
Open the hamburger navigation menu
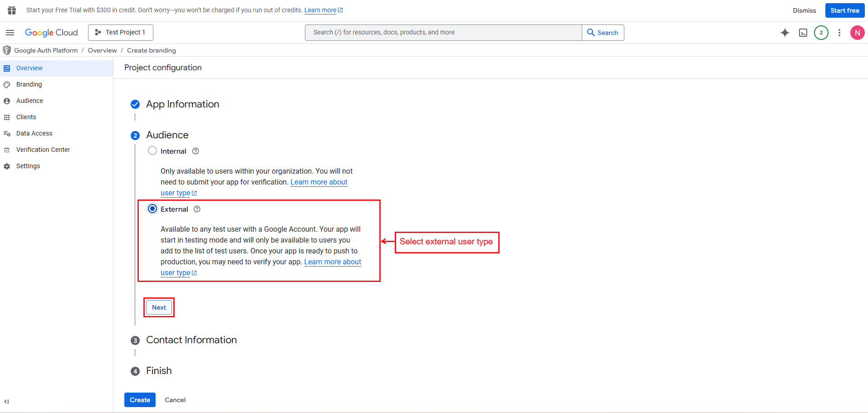pyautogui.click(x=10, y=33)
